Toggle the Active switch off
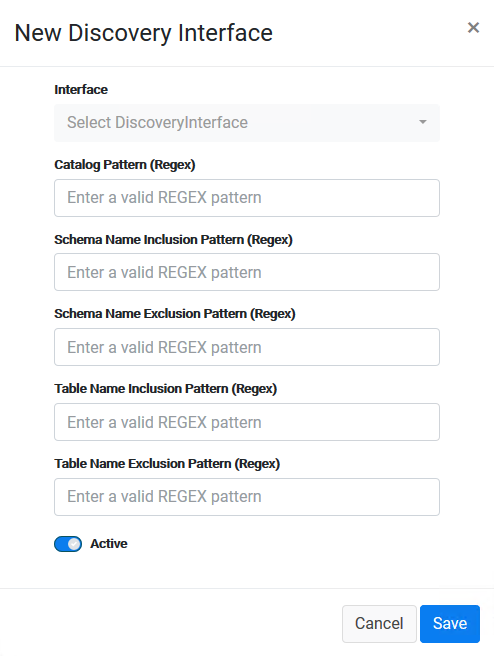 [x=68, y=544]
